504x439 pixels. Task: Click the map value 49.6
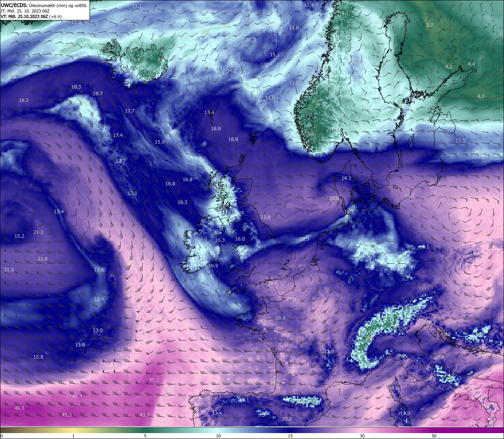[19, 408]
